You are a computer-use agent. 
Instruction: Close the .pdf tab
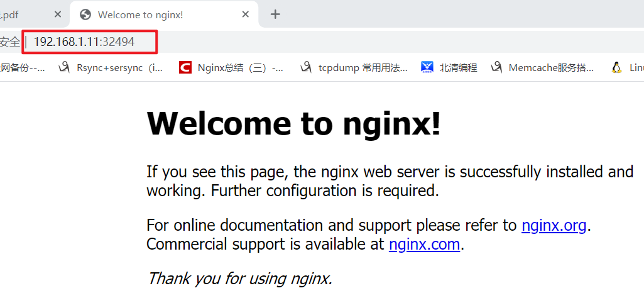pyautogui.click(x=58, y=14)
